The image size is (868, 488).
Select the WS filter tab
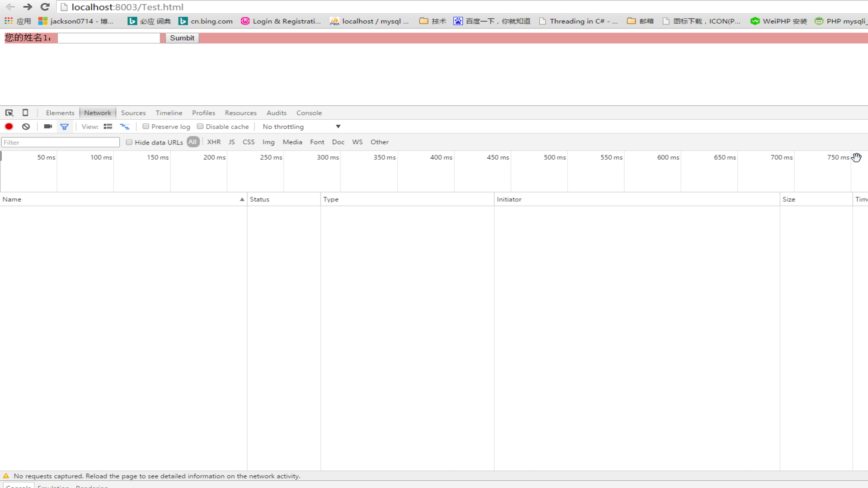click(357, 142)
